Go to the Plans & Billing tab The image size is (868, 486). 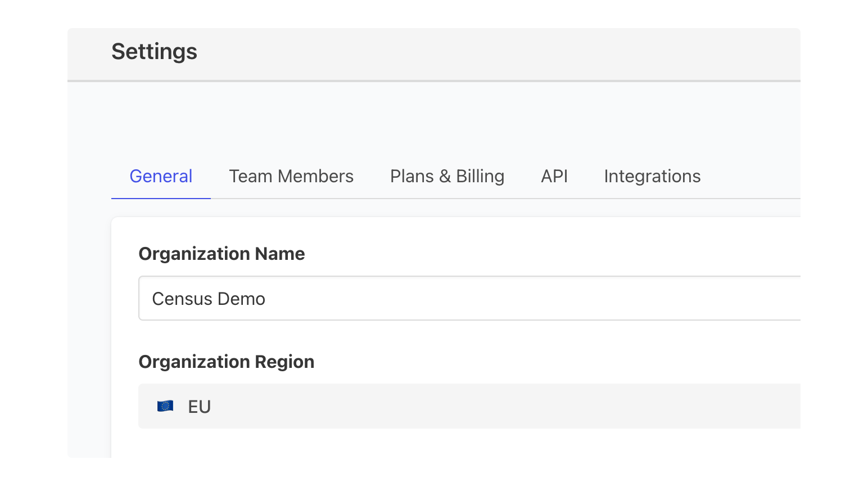(x=447, y=176)
